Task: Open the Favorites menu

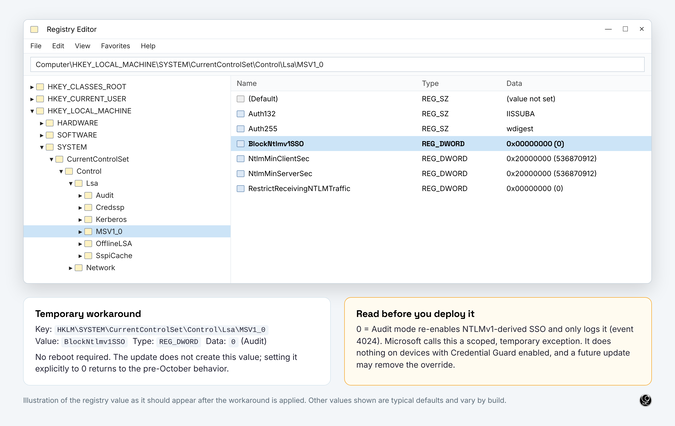Action: [115, 46]
